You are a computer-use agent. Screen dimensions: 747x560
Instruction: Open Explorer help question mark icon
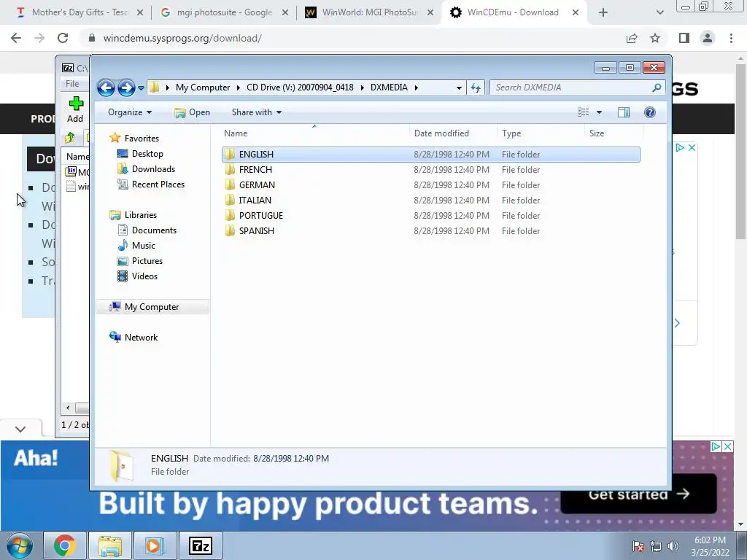pos(649,112)
